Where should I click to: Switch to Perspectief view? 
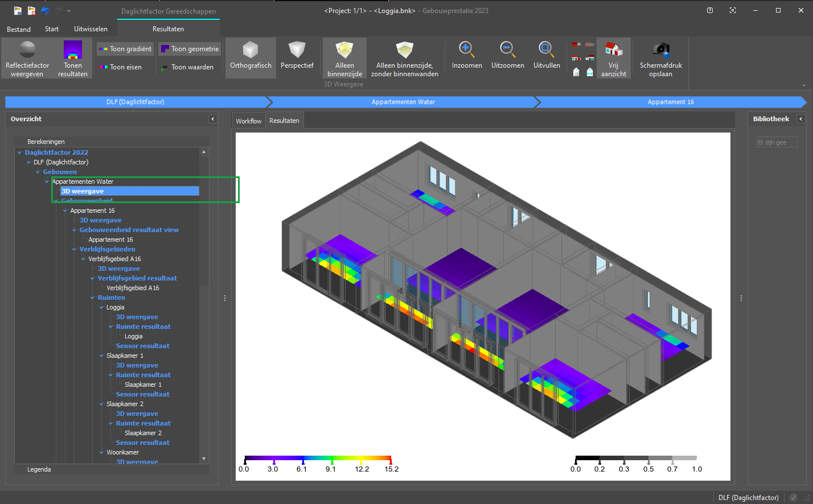[297, 51]
